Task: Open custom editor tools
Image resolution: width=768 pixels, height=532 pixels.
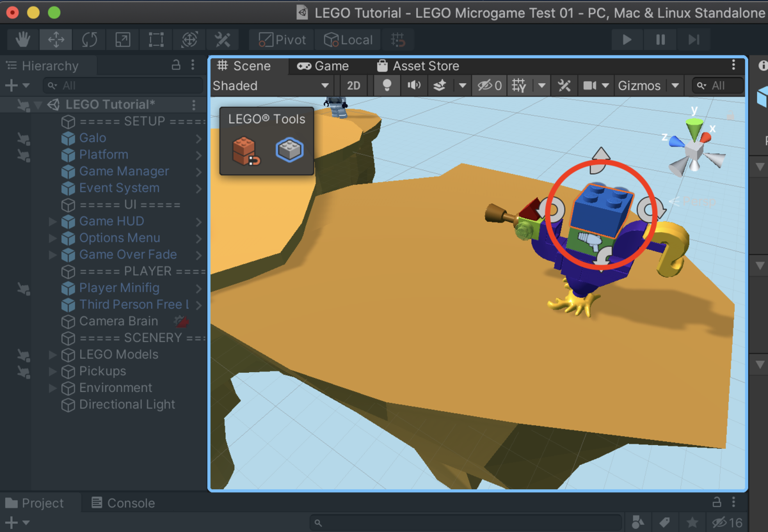Action: point(223,40)
